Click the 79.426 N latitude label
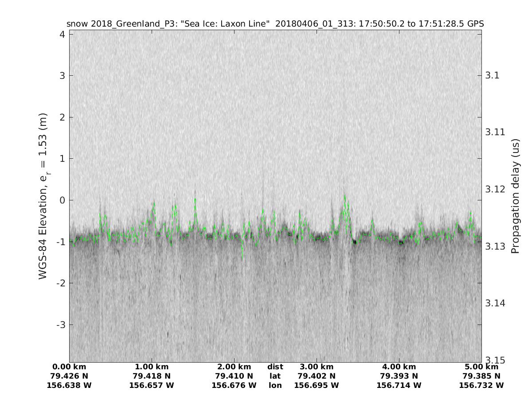532x399 pixels. 69,376
